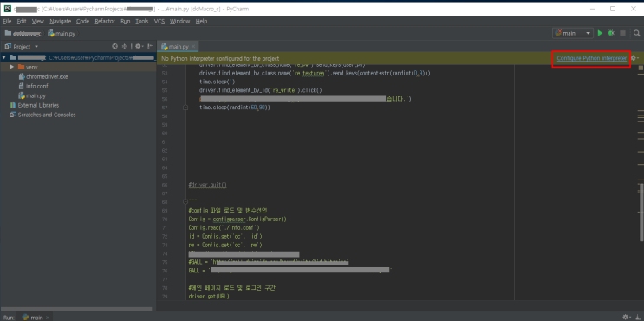Click the driver.get(URL) code line
Viewport: 644px width, 321px height.
209,296
